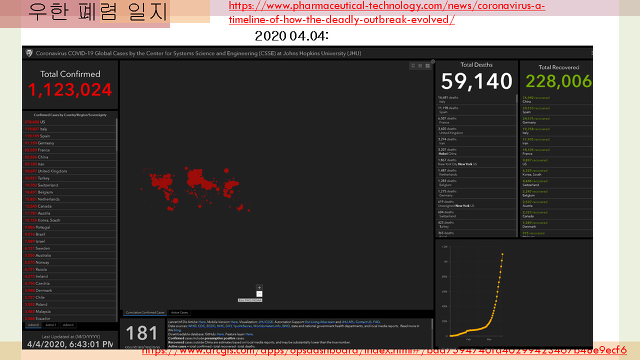Viewport: 640px width, 360px height.
Task: Zoom out the map with minus button
Action: [259, 294]
